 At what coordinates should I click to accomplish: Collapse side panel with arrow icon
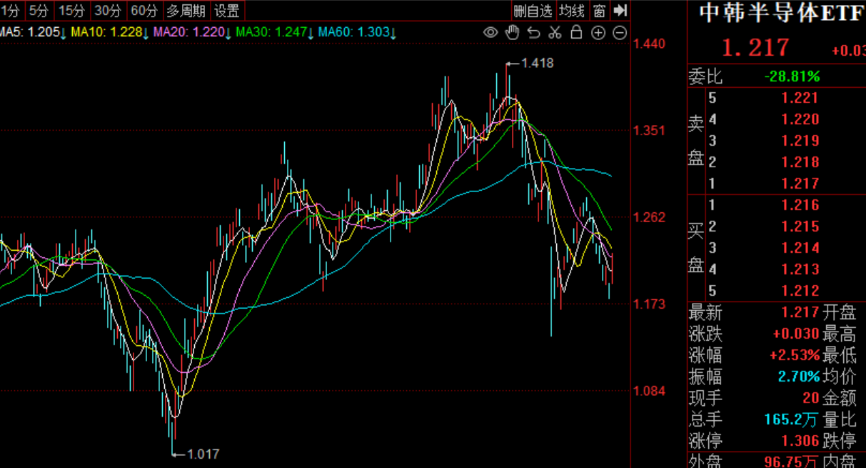click(x=620, y=11)
